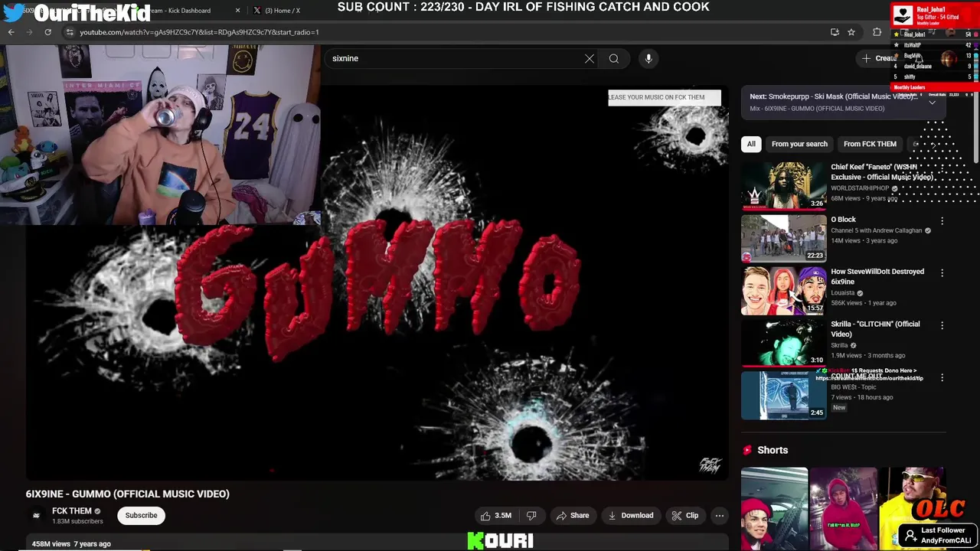Open options menu for the Skrilla GLITCHIN video
980x551 pixels.
coord(942,325)
